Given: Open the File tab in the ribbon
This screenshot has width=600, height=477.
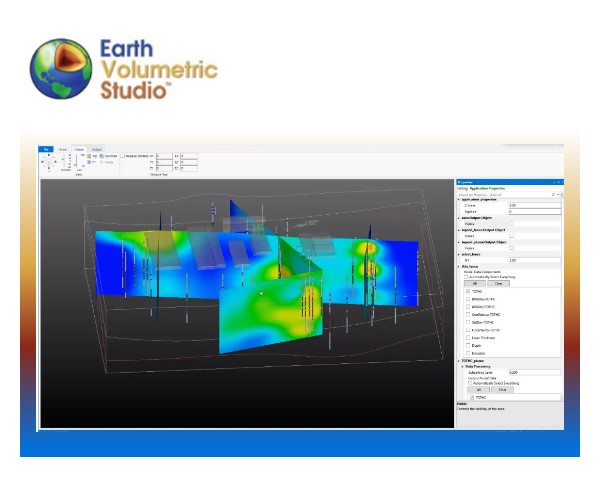Looking at the screenshot, I should click(46, 149).
